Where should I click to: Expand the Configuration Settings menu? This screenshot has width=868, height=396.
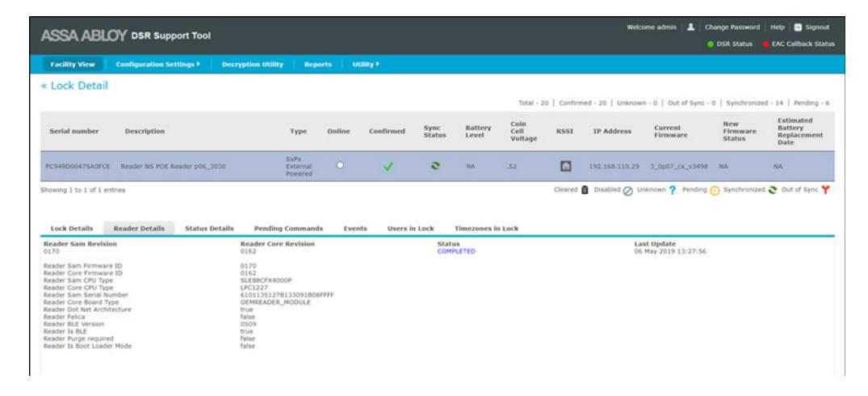coord(157,64)
